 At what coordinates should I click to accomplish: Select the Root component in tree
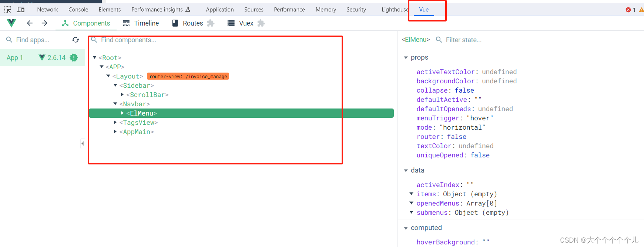coord(110,58)
